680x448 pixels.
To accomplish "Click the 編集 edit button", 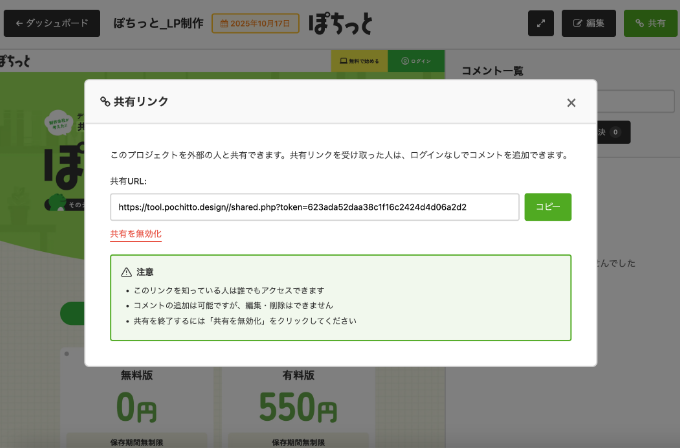I will [588, 23].
